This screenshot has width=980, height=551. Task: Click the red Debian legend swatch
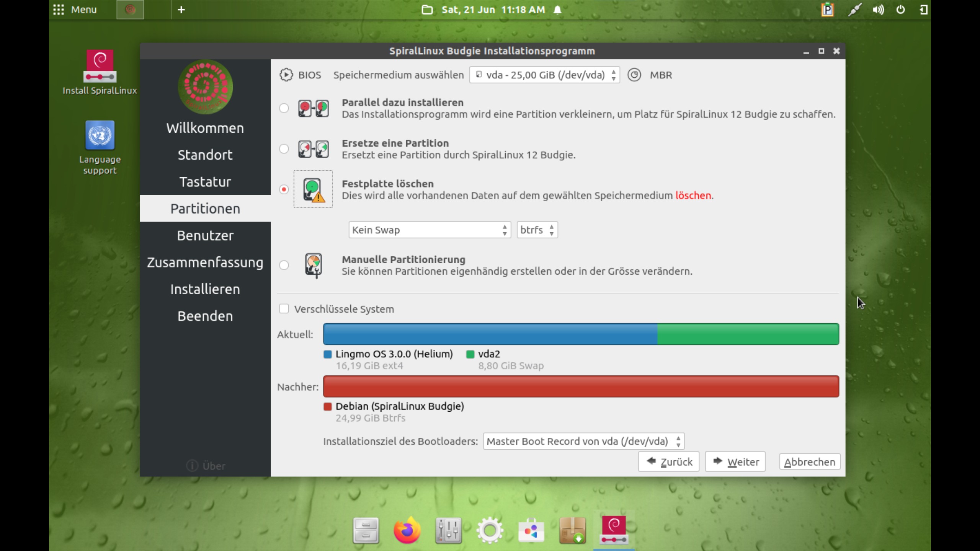[328, 406]
